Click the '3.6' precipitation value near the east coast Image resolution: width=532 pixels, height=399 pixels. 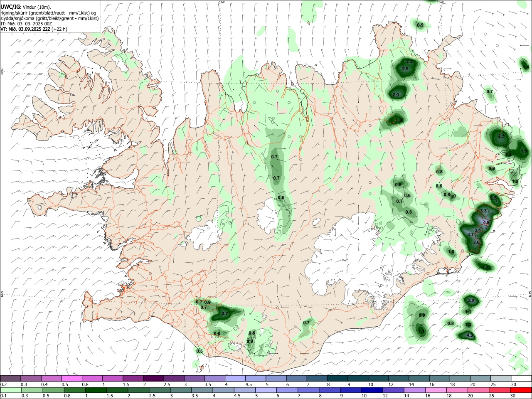476,242
